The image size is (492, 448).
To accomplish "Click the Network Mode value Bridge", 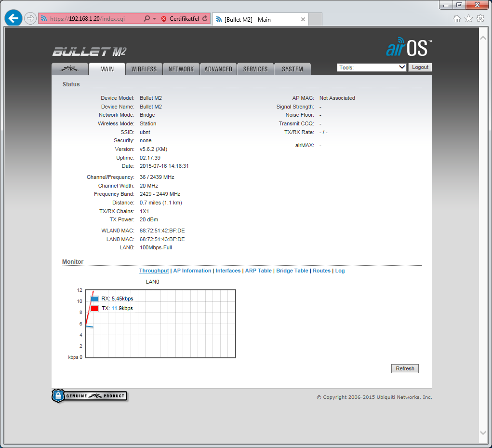I will (147, 115).
